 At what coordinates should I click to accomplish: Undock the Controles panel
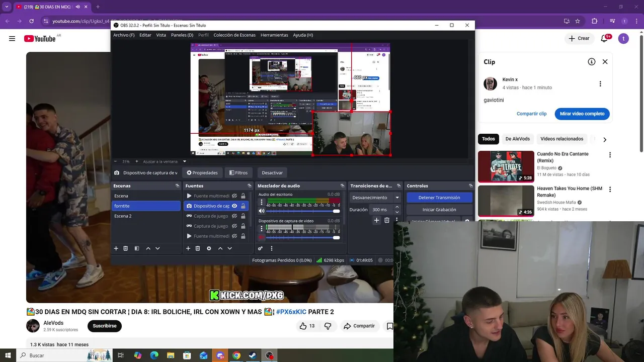pyautogui.click(x=470, y=186)
